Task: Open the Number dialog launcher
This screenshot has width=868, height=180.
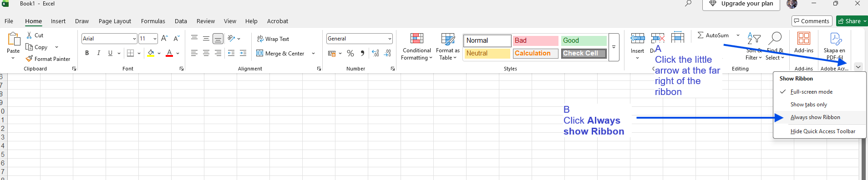Action: pos(393,69)
